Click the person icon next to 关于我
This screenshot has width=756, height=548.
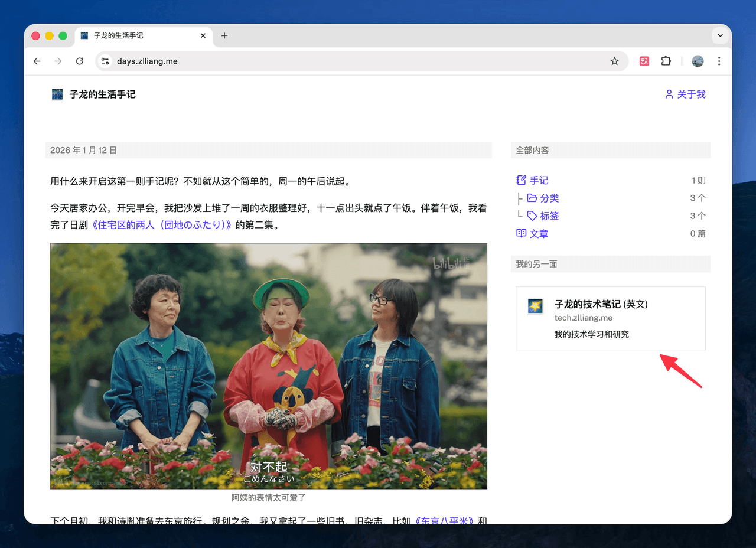click(669, 94)
